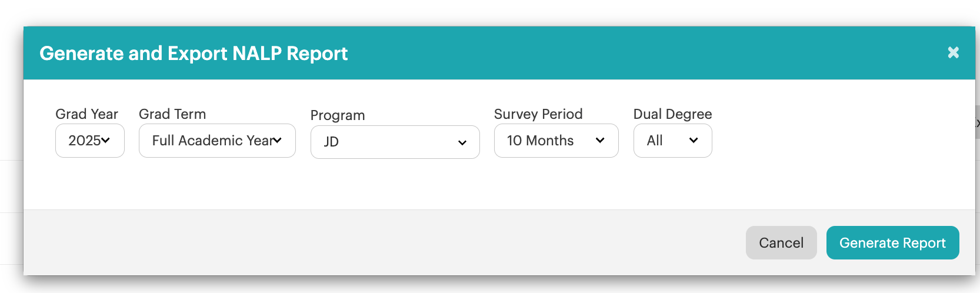Close the NALP Report dialog with X
The height and width of the screenshot is (293, 980).
[953, 53]
